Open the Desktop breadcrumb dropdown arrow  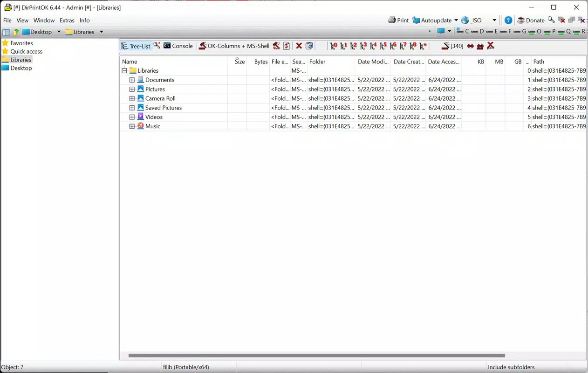click(59, 32)
